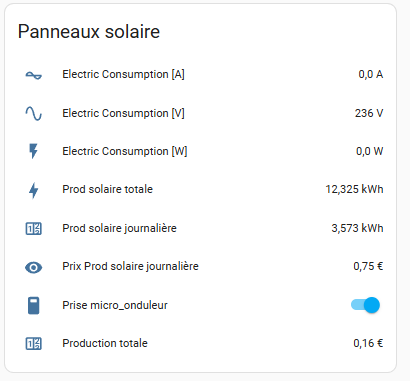Click the counter icon beside Production totale
The image size is (410, 381).
coord(34,344)
